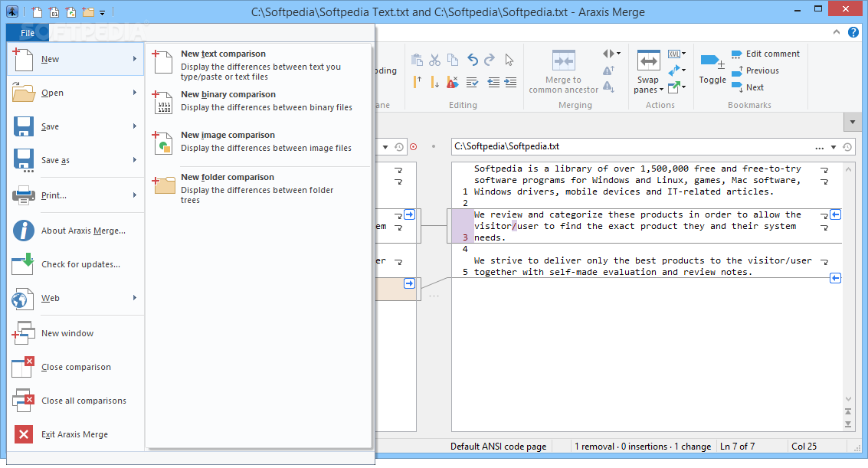Click the new text comparison icon in title bar
868x468 pixels.
coord(37,11)
